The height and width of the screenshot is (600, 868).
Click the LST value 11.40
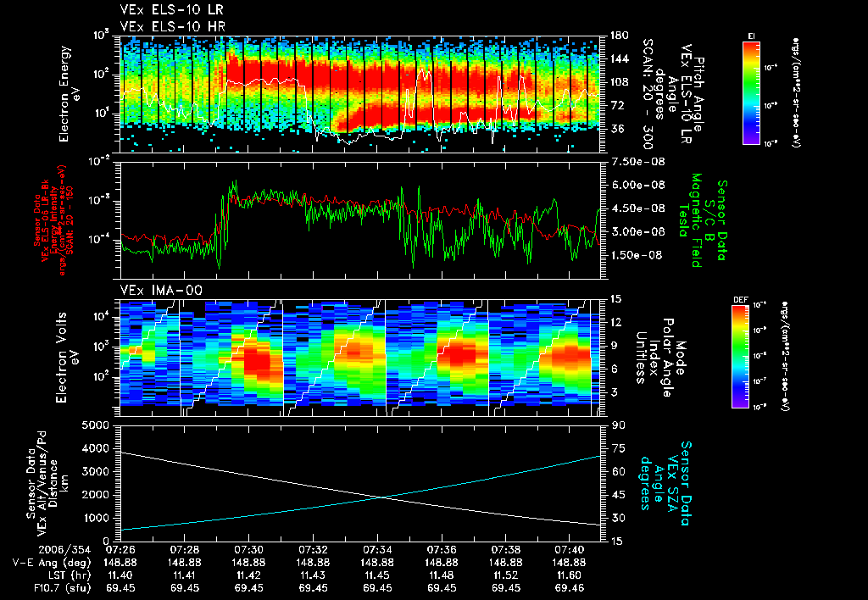(x=120, y=575)
